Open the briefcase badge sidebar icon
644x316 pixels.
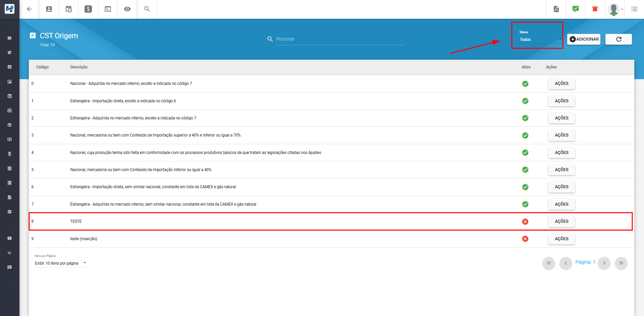pyautogui.click(x=9, y=110)
